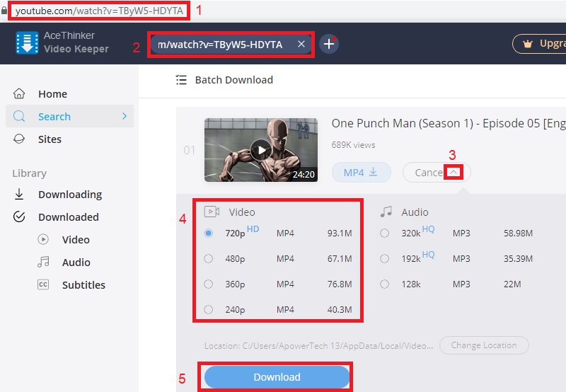
Task: Select the 480p MP4 video option
Action: pos(208,259)
